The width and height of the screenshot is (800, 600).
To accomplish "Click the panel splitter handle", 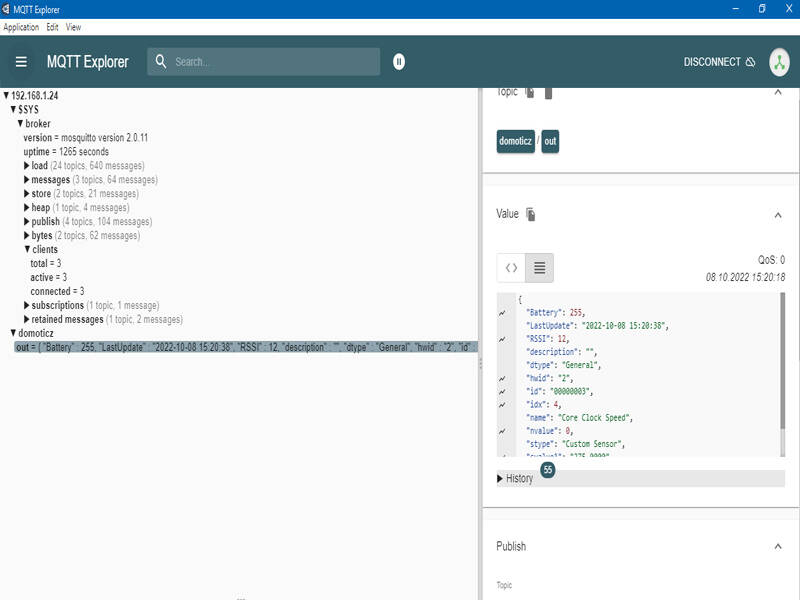I will [480, 363].
